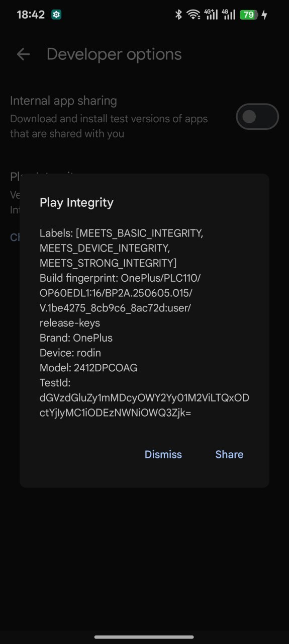The image size is (289, 644).
Task: Tap the Wi-Fi signal icon
Action: pos(194,15)
